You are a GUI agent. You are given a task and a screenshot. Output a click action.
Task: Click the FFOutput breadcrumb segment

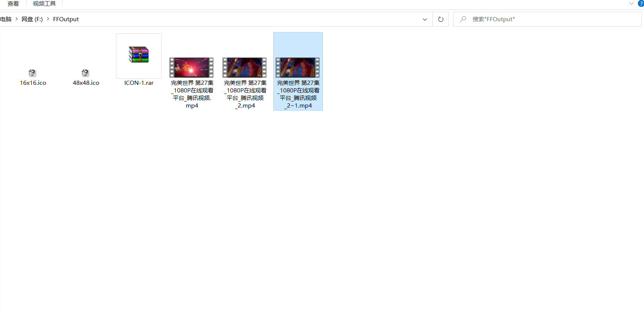(x=66, y=19)
